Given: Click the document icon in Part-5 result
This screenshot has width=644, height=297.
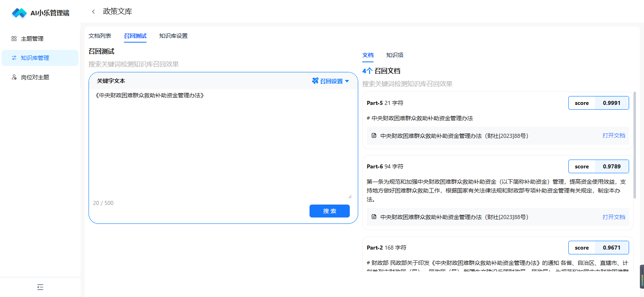Looking at the screenshot, I should tap(374, 136).
